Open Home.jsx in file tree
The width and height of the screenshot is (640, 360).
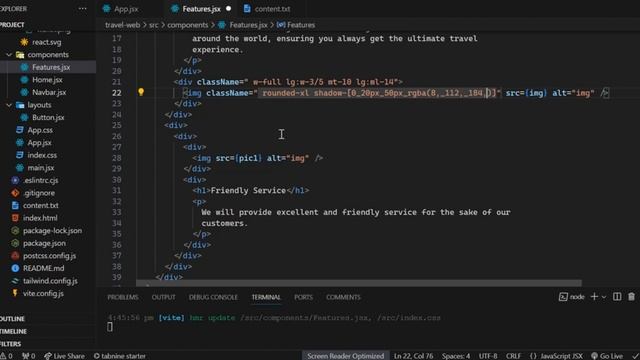click(47, 80)
